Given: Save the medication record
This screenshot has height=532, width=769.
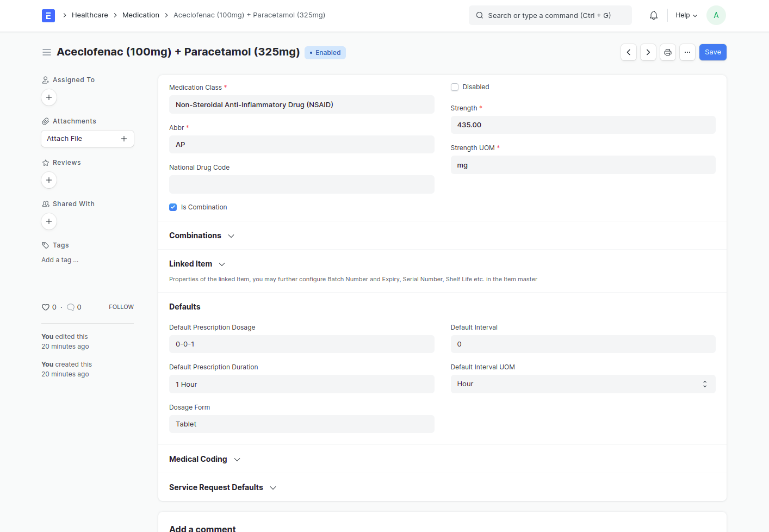Looking at the screenshot, I should 713,52.
